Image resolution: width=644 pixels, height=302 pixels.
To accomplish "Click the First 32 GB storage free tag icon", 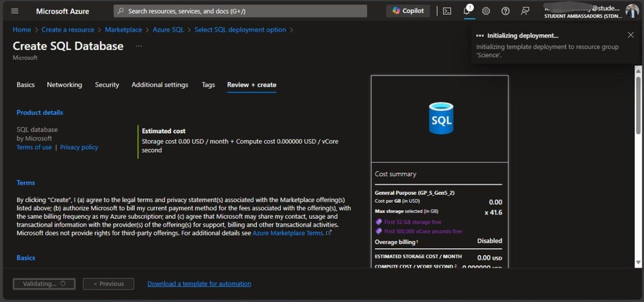I will tap(378, 222).
